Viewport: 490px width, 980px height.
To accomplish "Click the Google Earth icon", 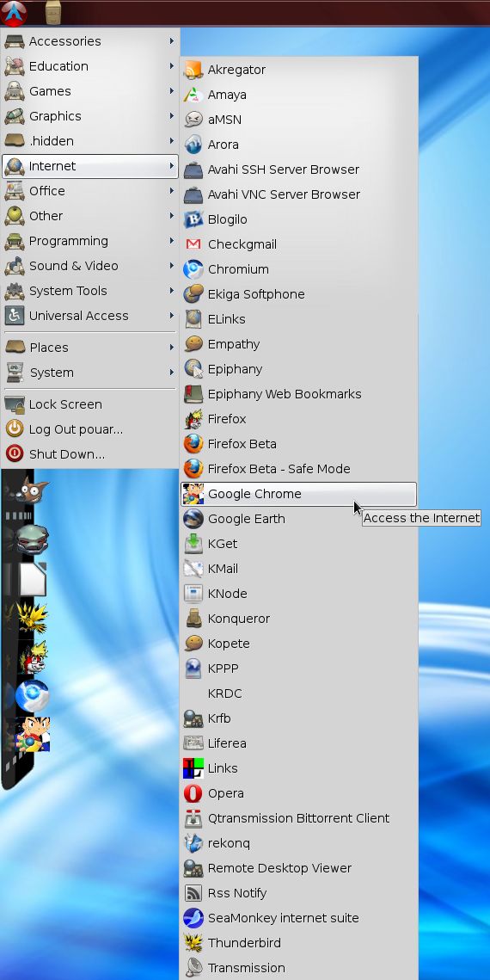I will pos(193,519).
